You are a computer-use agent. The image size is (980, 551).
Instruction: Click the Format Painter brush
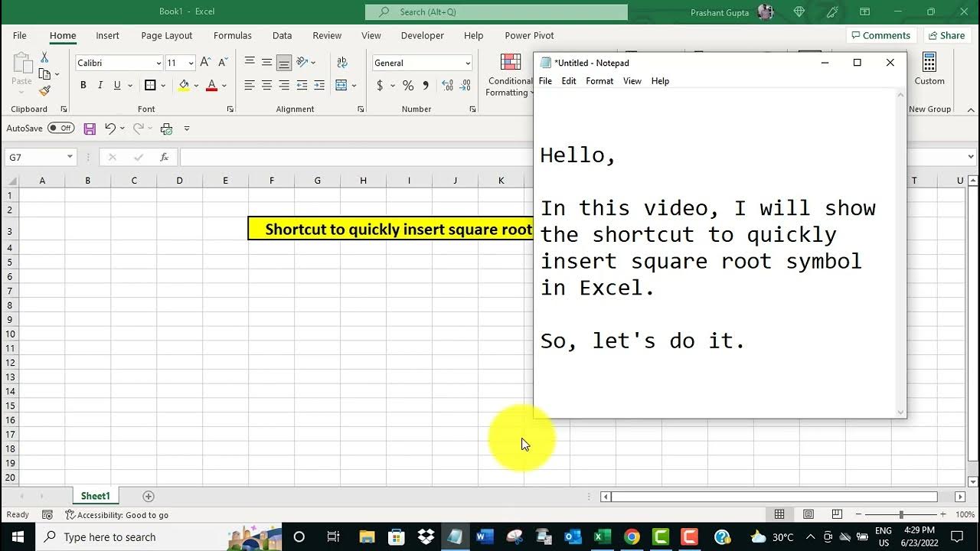[44, 90]
